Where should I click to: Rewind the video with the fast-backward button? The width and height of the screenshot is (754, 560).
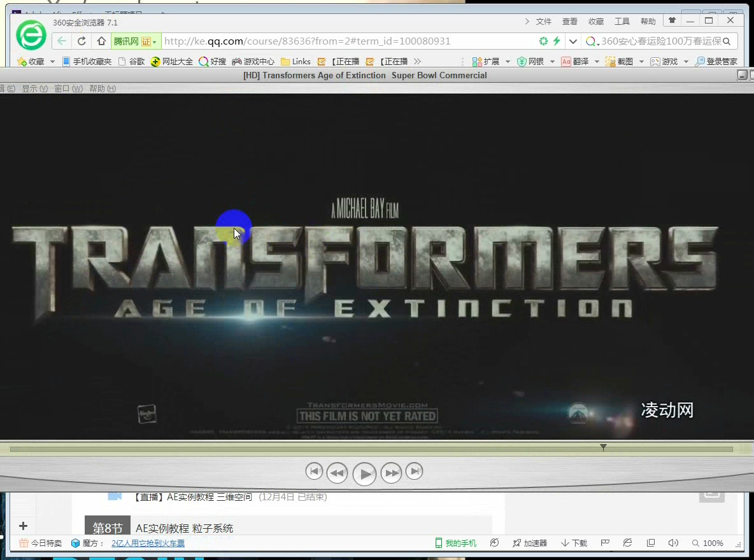click(337, 473)
